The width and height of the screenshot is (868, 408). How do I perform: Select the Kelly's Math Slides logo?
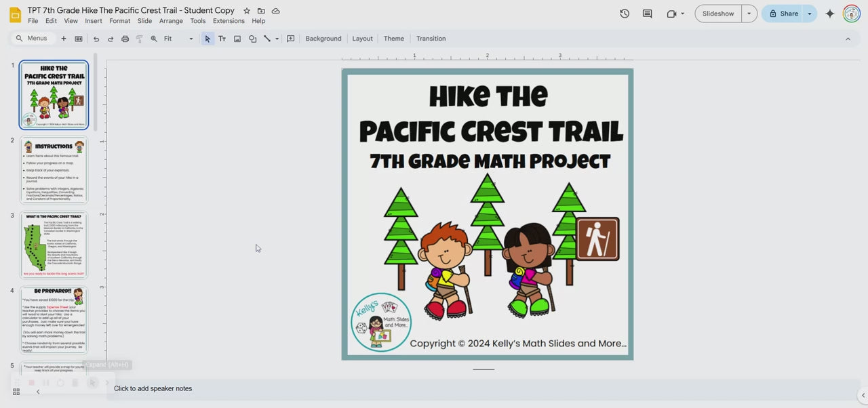coord(381,323)
